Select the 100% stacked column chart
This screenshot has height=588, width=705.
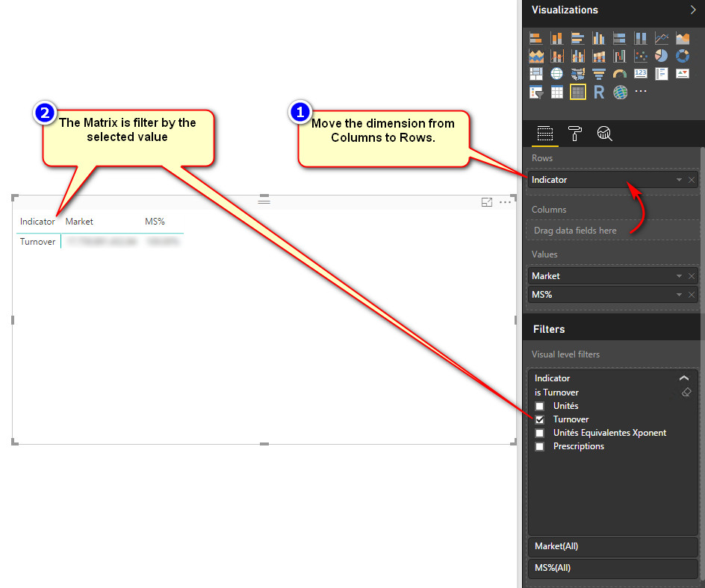pos(641,38)
